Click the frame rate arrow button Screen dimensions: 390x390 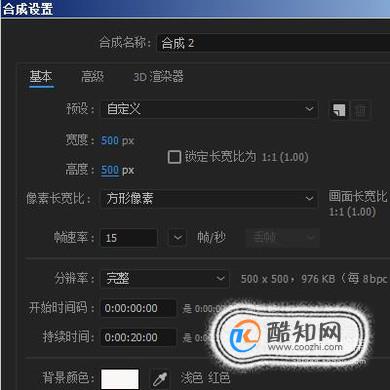(177, 238)
